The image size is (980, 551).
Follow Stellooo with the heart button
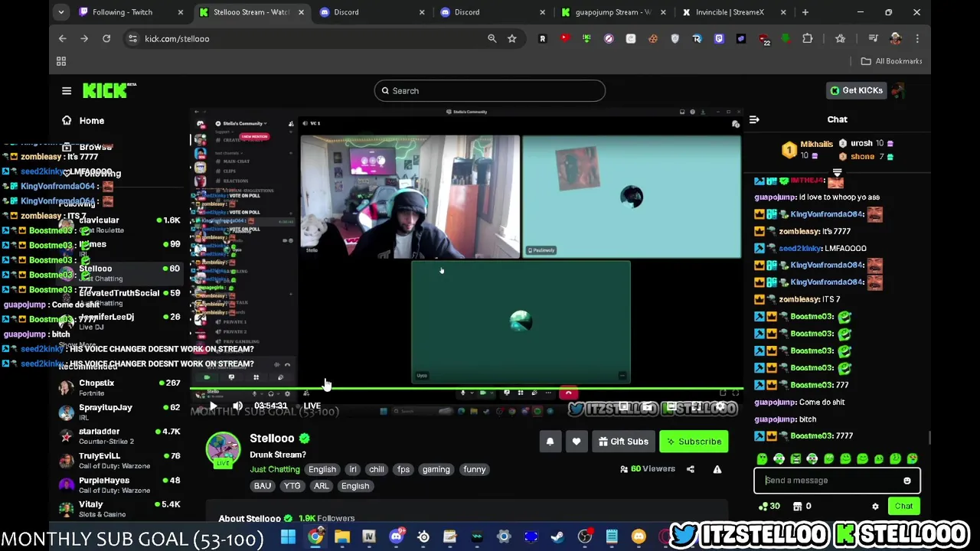(x=577, y=442)
